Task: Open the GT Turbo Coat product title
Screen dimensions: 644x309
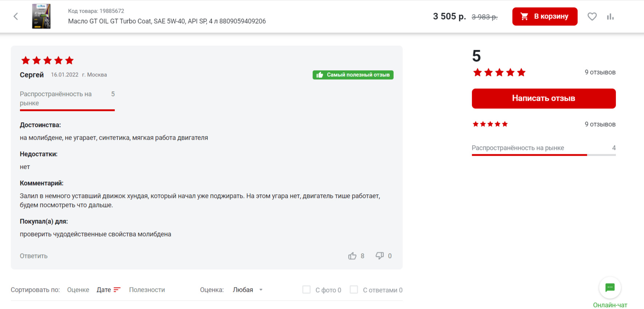Action: [x=167, y=21]
